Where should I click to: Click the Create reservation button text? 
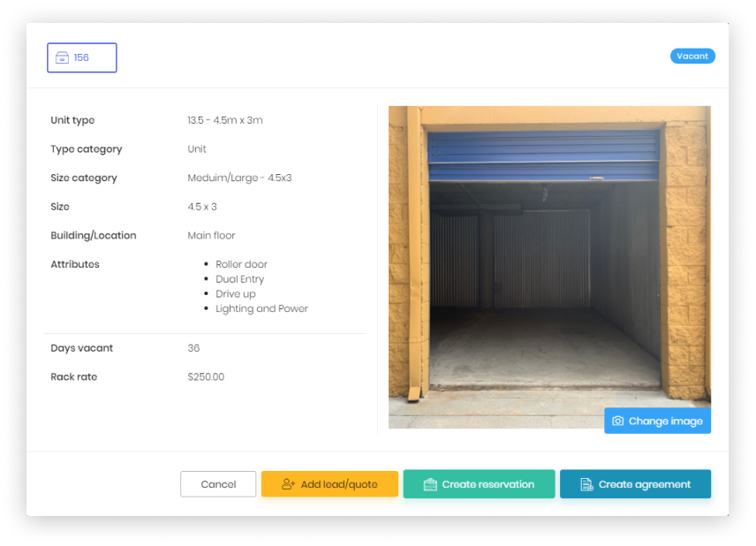pyautogui.click(x=488, y=484)
